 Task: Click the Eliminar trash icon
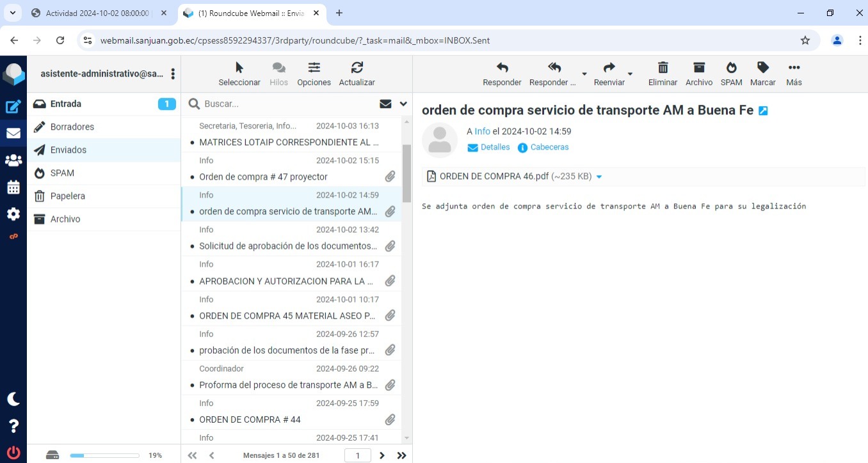click(663, 74)
